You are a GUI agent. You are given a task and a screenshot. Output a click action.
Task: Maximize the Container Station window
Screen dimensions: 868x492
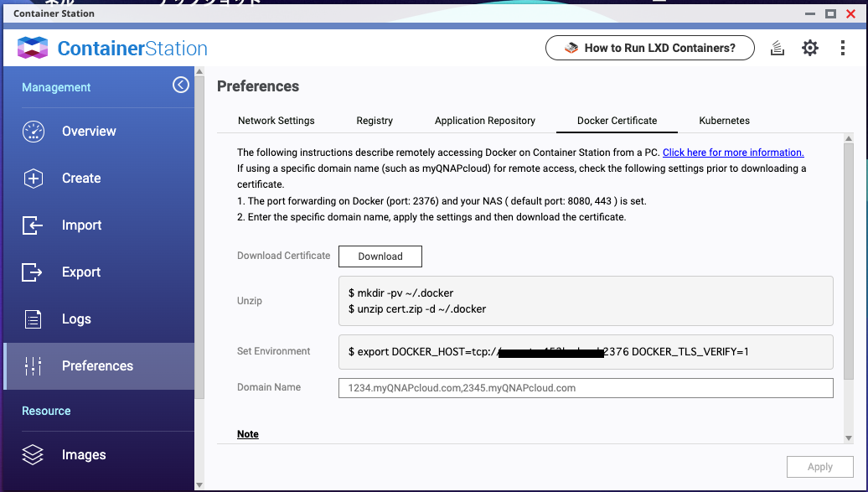[x=830, y=13]
